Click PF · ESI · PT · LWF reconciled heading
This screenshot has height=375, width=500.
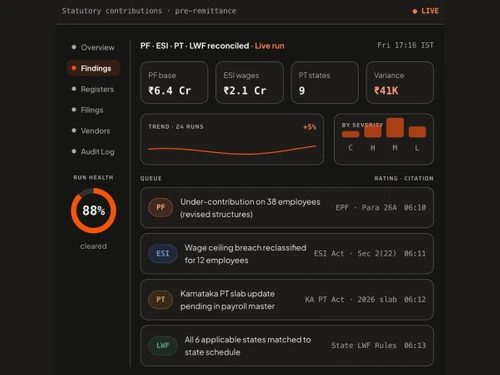click(195, 46)
